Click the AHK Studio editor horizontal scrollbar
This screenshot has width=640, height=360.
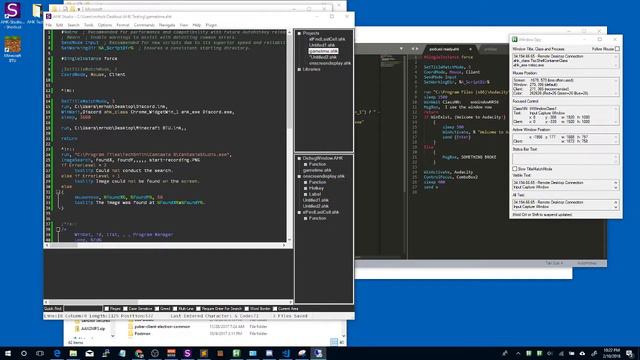[165, 245]
